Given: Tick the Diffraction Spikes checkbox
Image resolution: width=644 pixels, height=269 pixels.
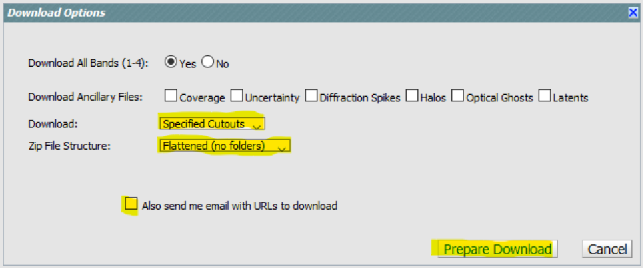Looking at the screenshot, I should point(311,96).
